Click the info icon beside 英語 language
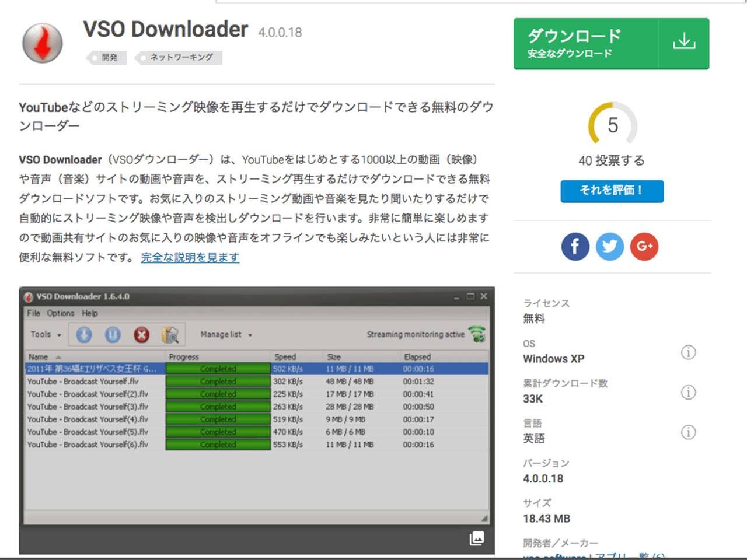The height and width of the screenshot is (560, 747). pyautogui.click(x=689, y=432)
